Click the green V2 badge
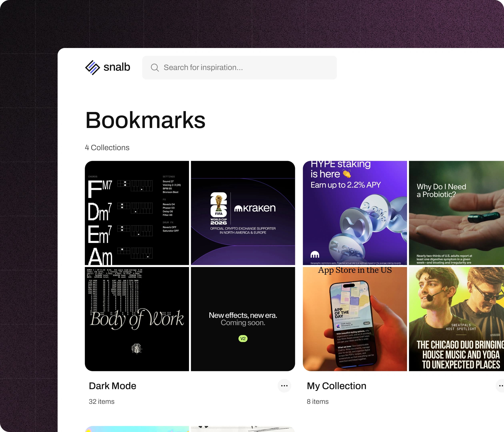 (243, 338)
